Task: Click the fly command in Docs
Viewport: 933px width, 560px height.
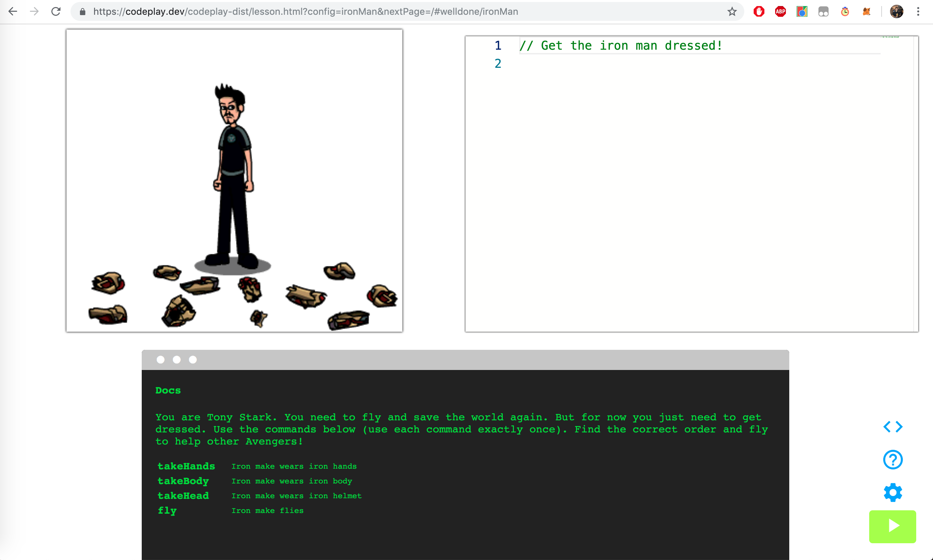Action: coord(167,510)
